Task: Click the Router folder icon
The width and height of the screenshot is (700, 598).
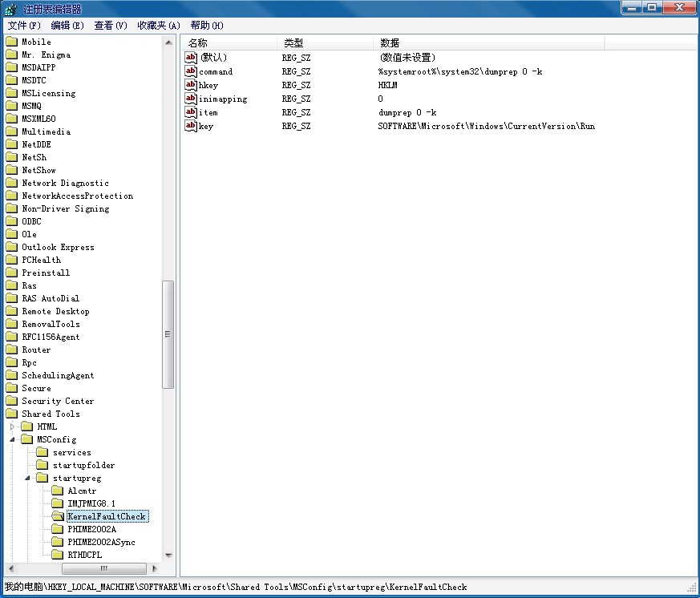Action: pyautogui.click(x=11, y=350)
